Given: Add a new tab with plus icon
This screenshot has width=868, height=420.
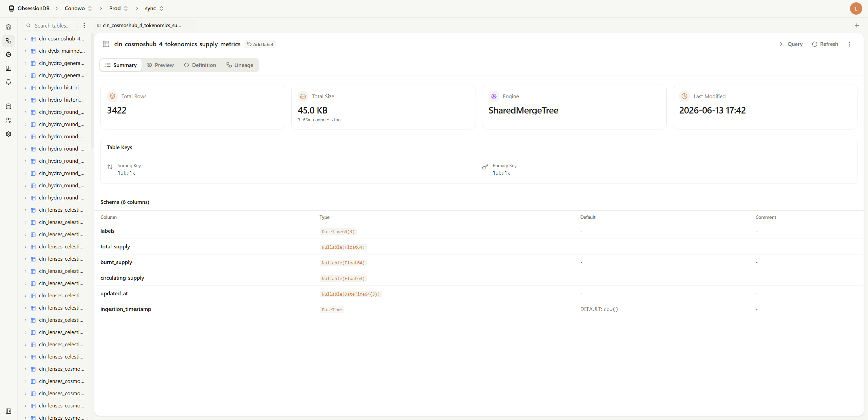Looking at the screenshot, I should click(856, 25).
